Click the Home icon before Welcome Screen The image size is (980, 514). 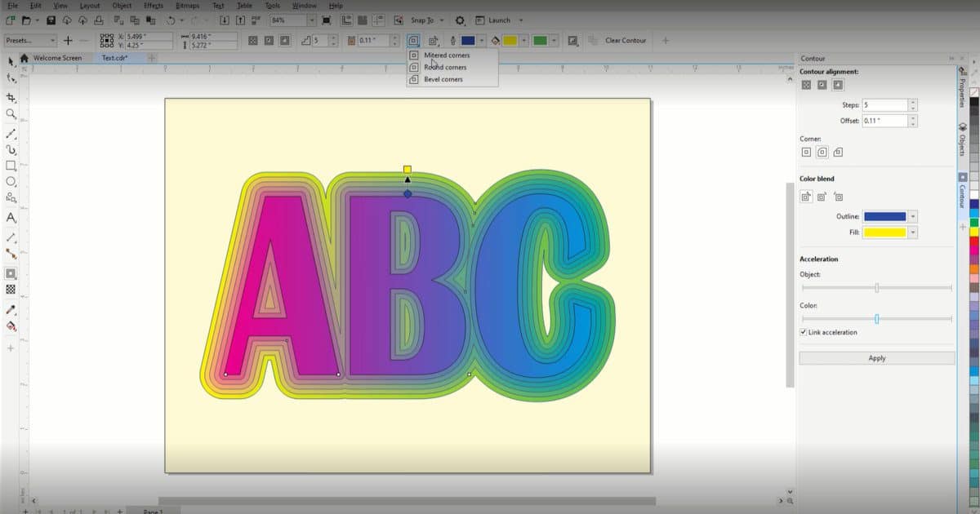pos(24,58)
